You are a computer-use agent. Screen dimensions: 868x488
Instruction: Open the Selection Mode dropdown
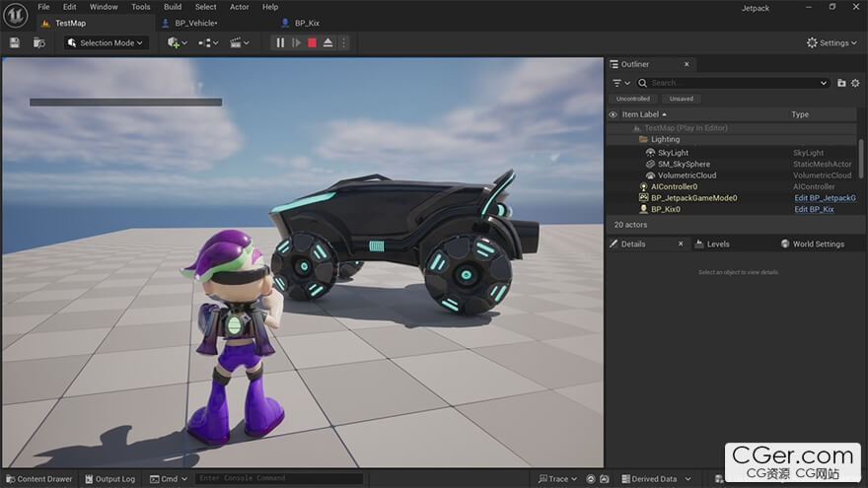click(106, 42)
